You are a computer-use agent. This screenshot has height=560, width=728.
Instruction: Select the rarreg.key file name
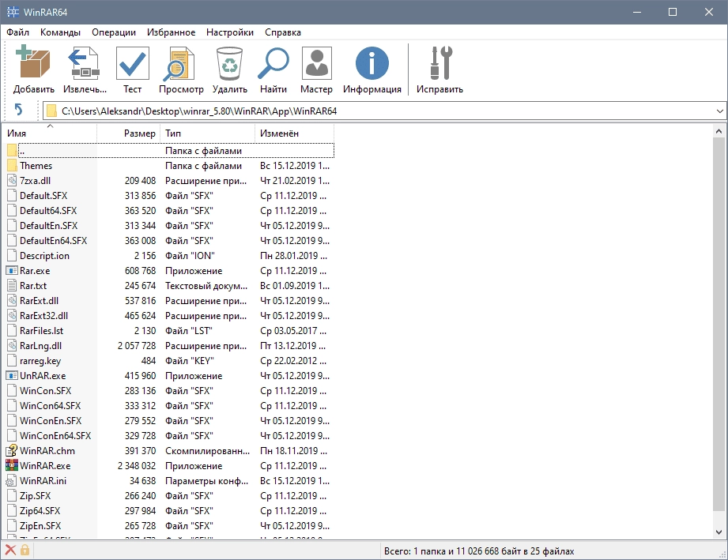40,360
